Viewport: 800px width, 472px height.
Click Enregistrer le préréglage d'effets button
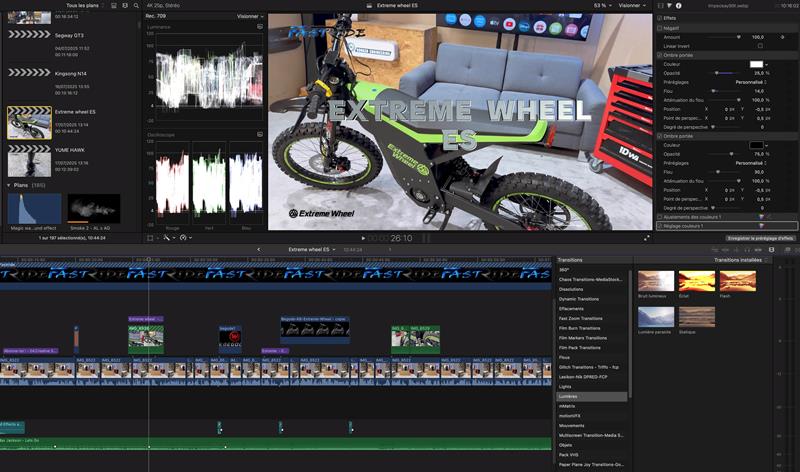pos(761,238)
